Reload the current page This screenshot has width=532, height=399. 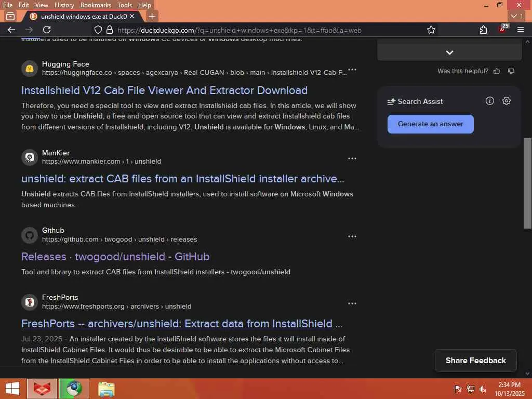click(x=47, y=30)
